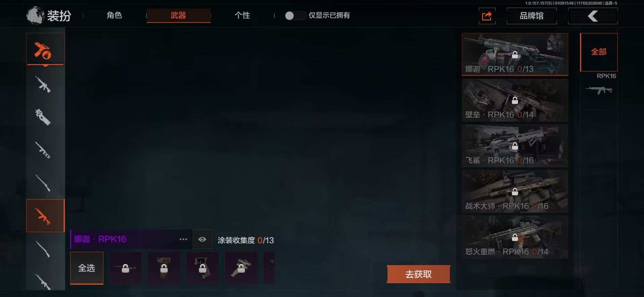Screen dimensions: 644x297
Task: Toggle the 仅显示已拥有 switch
Action: pos(296,15)
